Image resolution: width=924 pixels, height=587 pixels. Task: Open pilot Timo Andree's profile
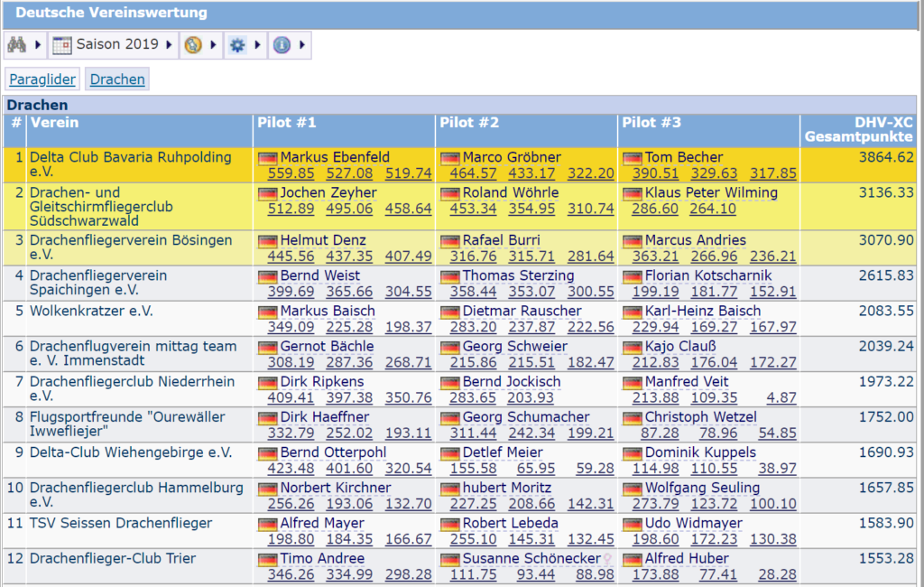click(x=322, y=559)
